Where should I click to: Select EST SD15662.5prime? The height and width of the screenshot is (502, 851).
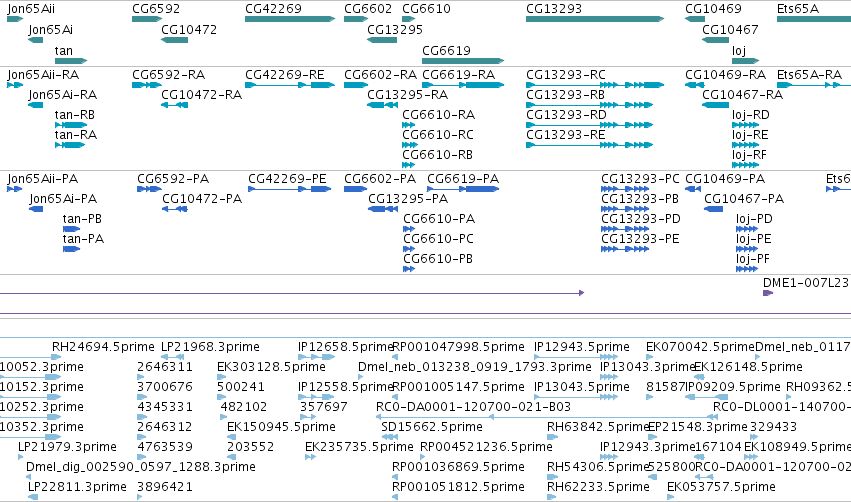pos(431,427)
